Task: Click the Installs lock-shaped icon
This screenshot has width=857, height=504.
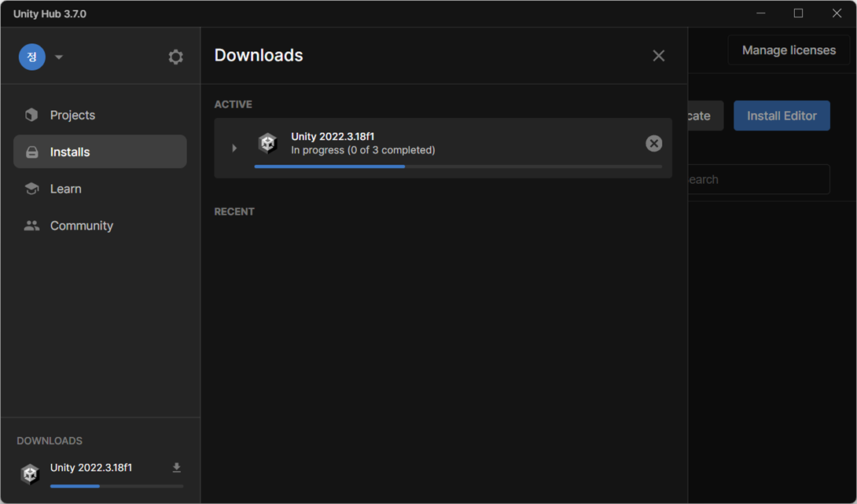Action: pos(32,152)
